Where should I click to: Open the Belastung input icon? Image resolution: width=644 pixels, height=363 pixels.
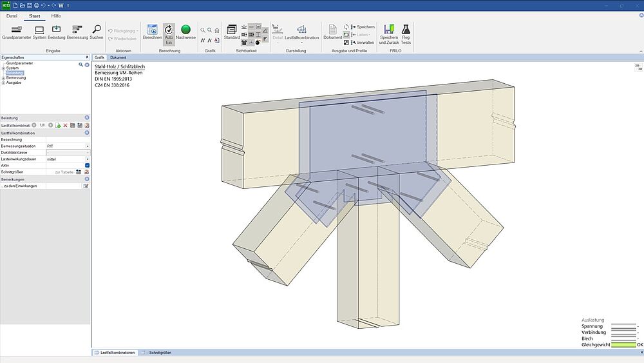[x=56, y=31]
